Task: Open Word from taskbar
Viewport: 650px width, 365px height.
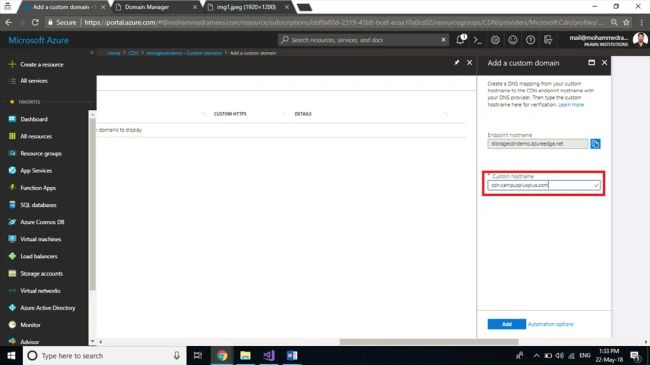Action: [292, 355]
